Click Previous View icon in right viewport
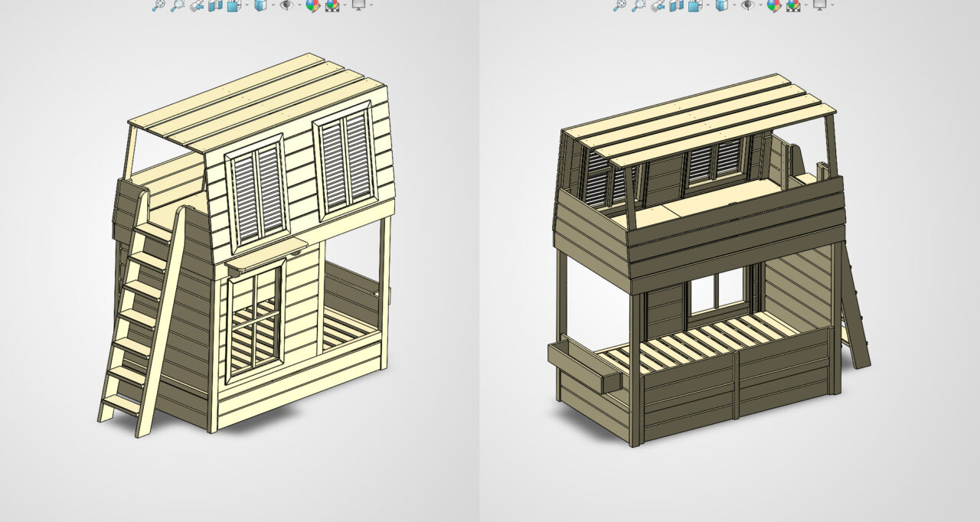This screenshot has width=980, height=522. [x=658, y=5]
